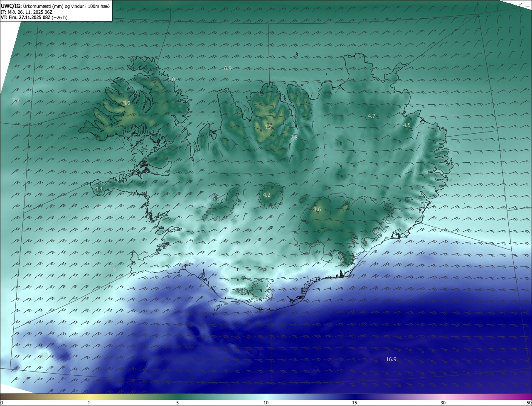Click the 4.4 value on Snæfellsnes peninsula
The image size is (532, 406).
coord(99,188)
